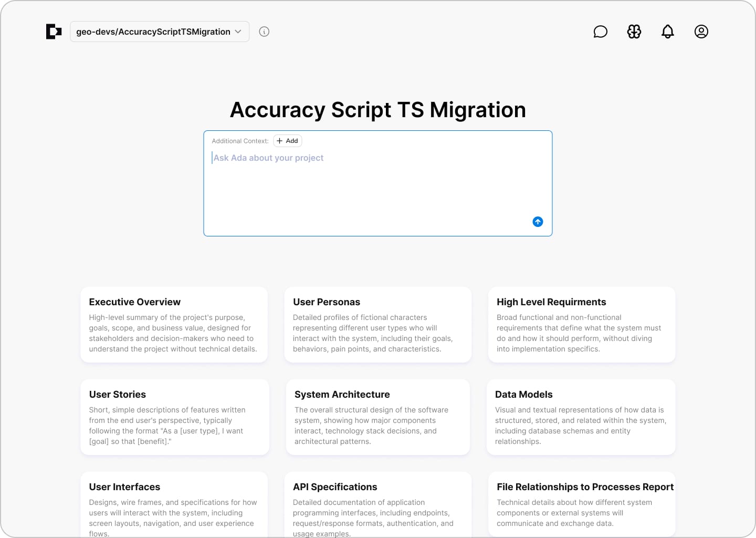Expand the geo-devs/AccuracyScriptTSMigration project dropdown

pyautogui.click(x=159, y=32)
